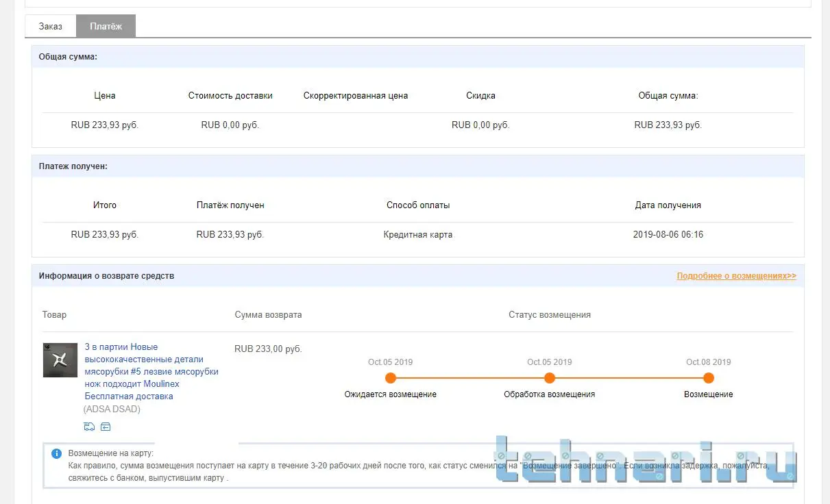The width and height of the screenshot is (830, 504).
Task: Select the Платёж tab
Action: tap(106, 26)
